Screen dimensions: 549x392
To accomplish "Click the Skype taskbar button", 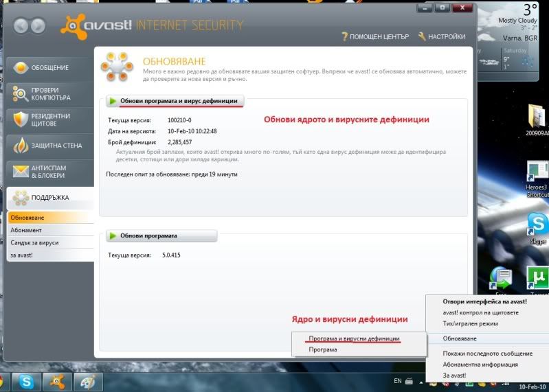I will (x=26, y=382).
